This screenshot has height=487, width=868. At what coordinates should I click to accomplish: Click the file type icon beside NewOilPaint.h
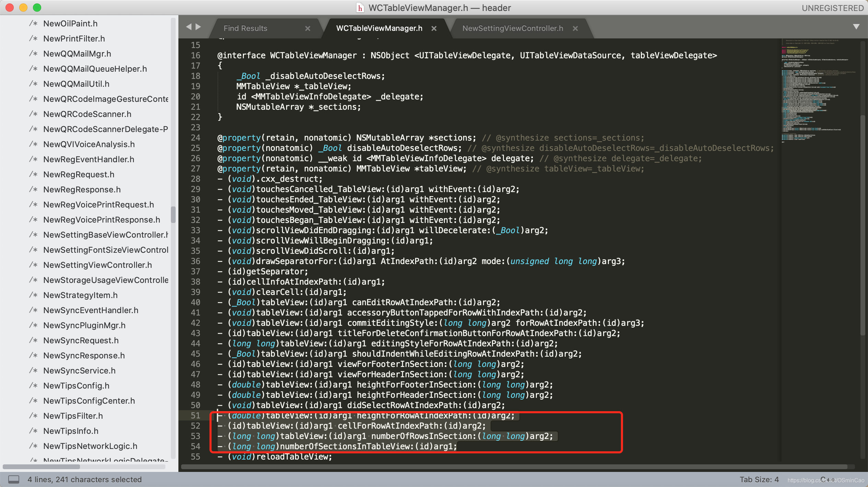click(33, 24)
